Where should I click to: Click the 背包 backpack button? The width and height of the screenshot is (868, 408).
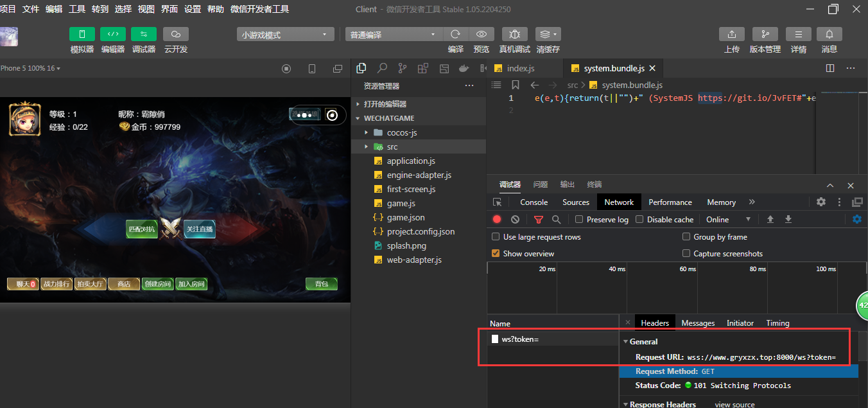tap(322, 284)
